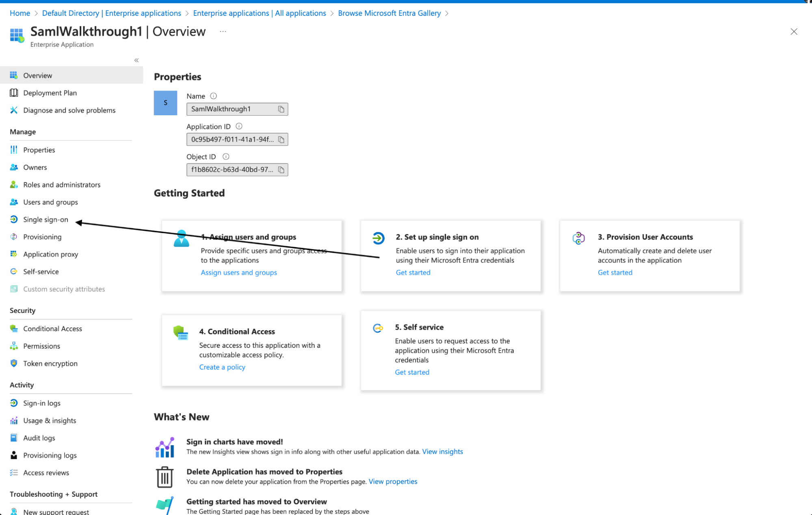812x515 pixels.
Task: Click Get started under Provision User Accounts
Action: coord(615,273)
